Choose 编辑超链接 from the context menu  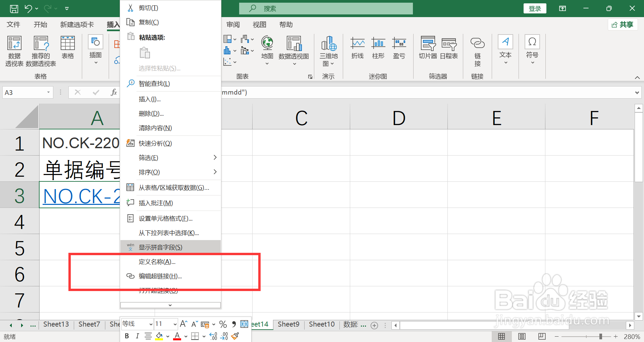[x=159, y=276]
